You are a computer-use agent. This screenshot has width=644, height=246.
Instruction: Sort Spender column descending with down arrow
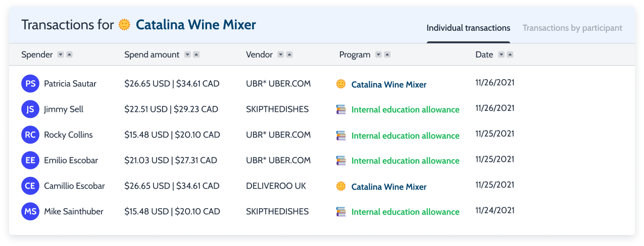(61, 54)
